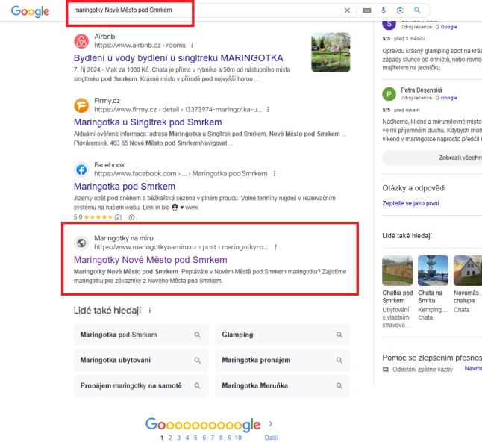The image size is (482, 448).
Task: Click the Google logo
Action: 30,11
